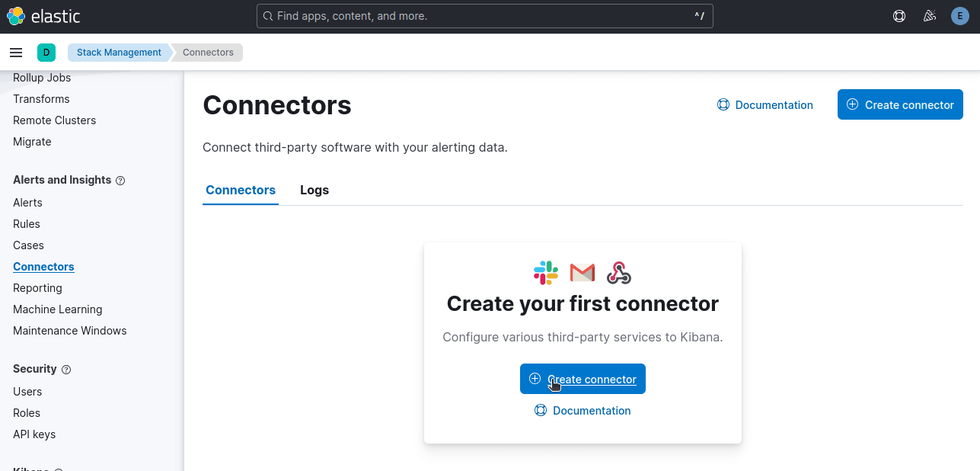Open Alerts in sidebar
This screenshot has height=471, width=980.
point(27,203)
